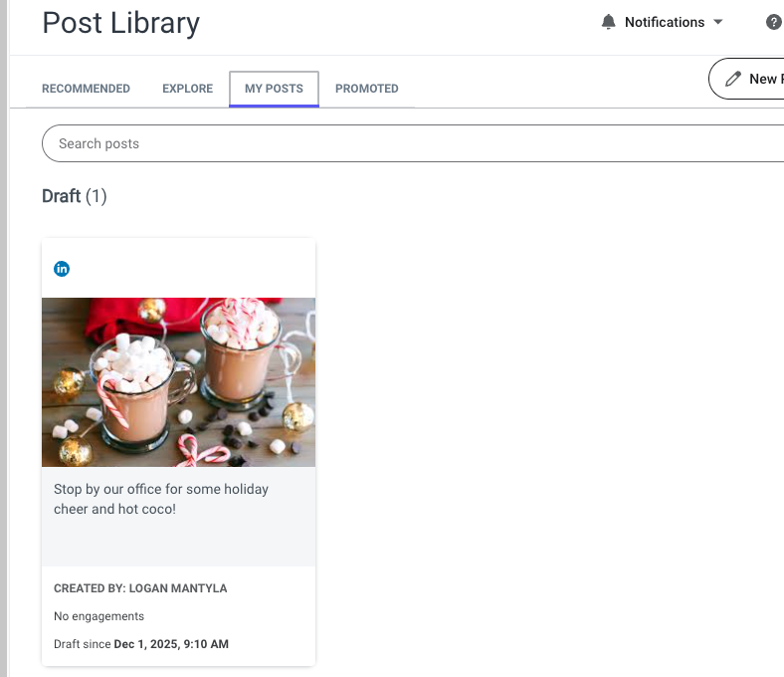
Task: Click the Post Library page title
Action: pos(121,23)
